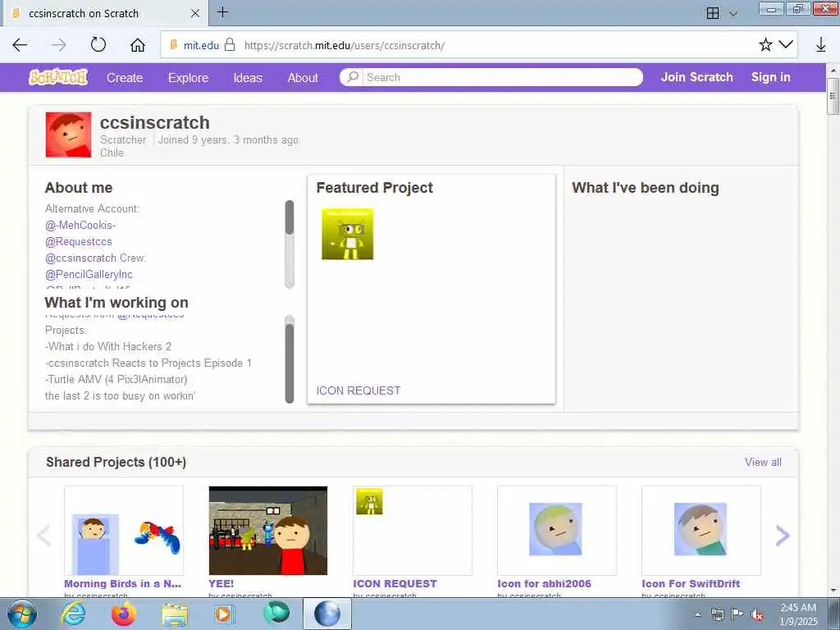The height and width of the screenshot is (630, 840).
Task: Click the Scratch logo
Action: 58,78
